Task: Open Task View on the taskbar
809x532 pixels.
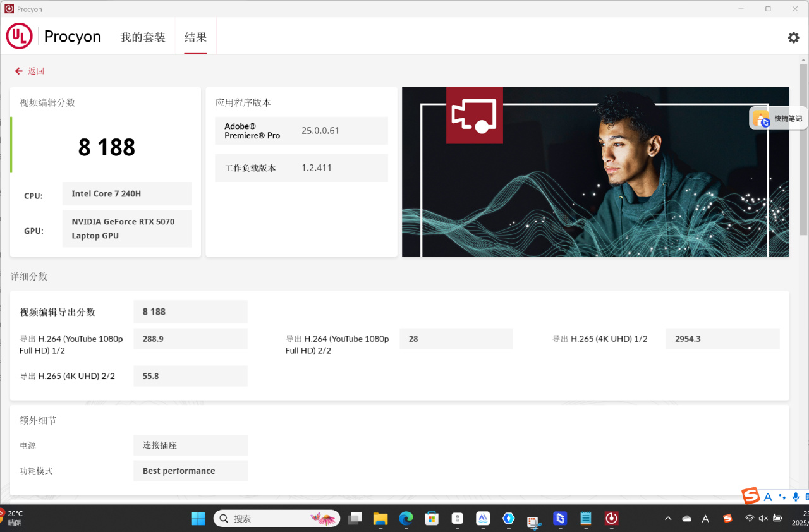Action: (355, 519)
